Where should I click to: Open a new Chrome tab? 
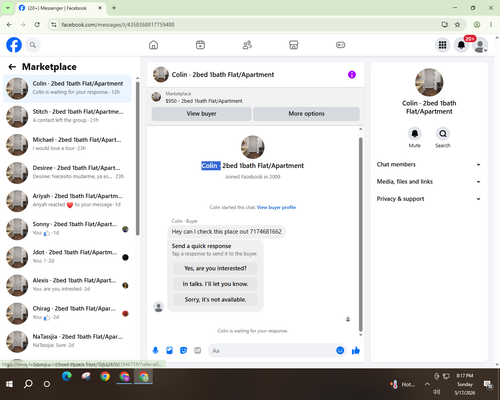point(114,8)
